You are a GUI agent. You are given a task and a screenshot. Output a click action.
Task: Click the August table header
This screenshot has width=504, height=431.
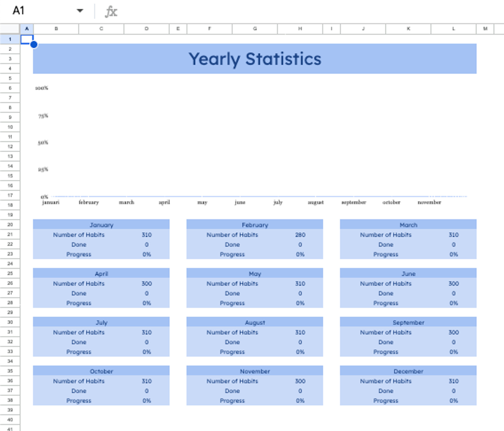point(255,322)
